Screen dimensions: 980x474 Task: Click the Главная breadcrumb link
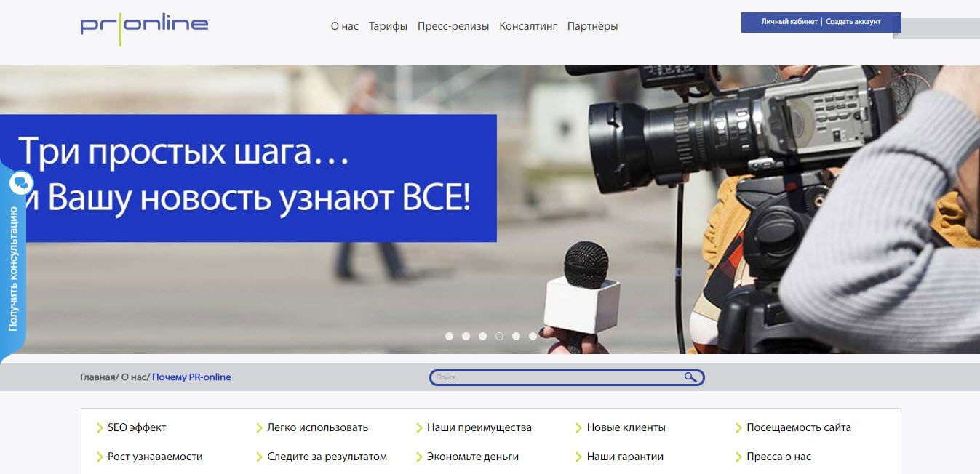[97, 377]
